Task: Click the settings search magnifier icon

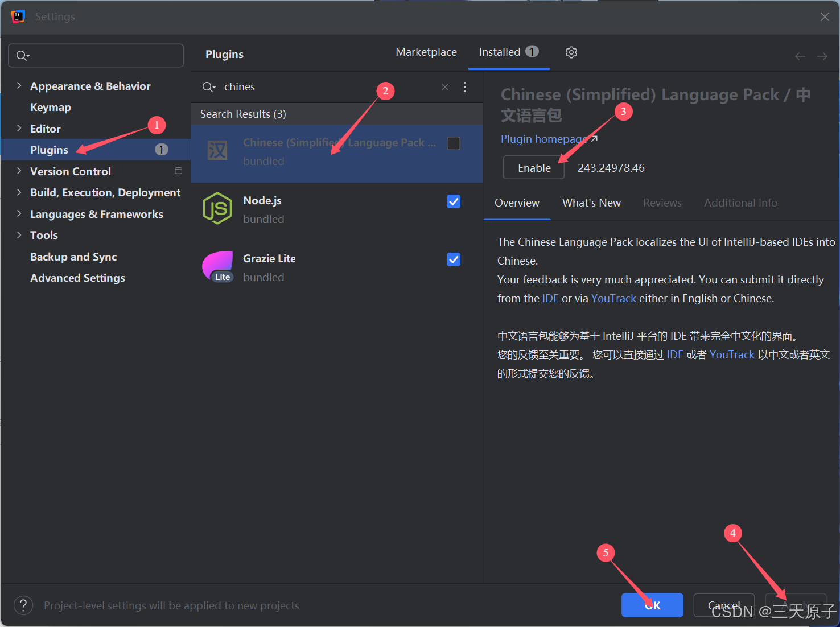Action: point(23,55)
